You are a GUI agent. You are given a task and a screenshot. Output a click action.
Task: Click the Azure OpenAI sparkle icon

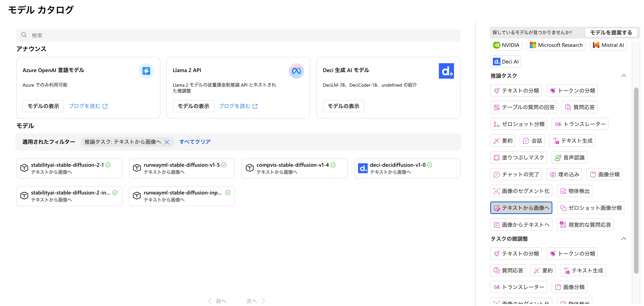point(146,71)
